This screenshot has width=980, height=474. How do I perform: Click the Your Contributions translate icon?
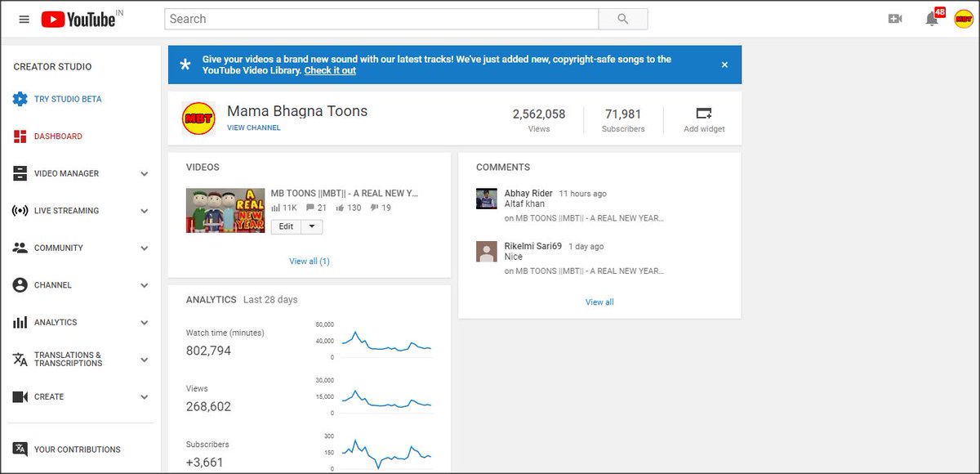20,449
